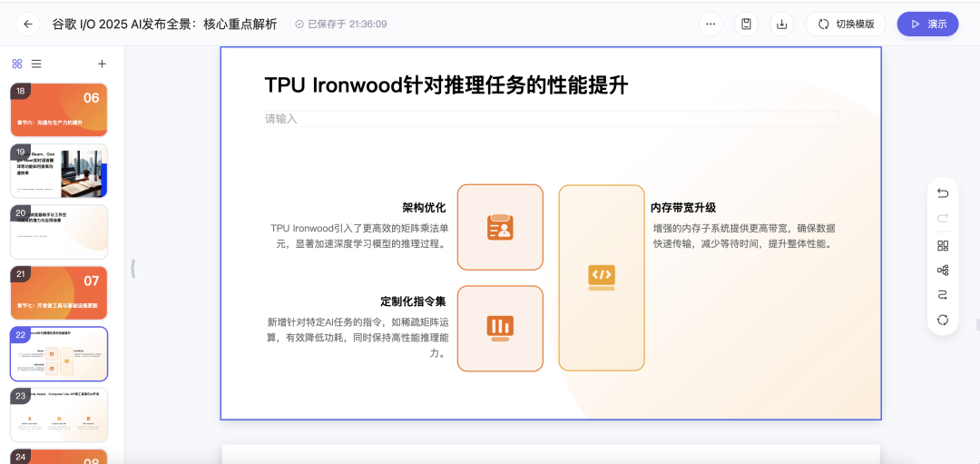Select slide 22 thumbnail
The width and height of the screenshot is (980, 464).
pyautogui.click(x=59, y=354)
